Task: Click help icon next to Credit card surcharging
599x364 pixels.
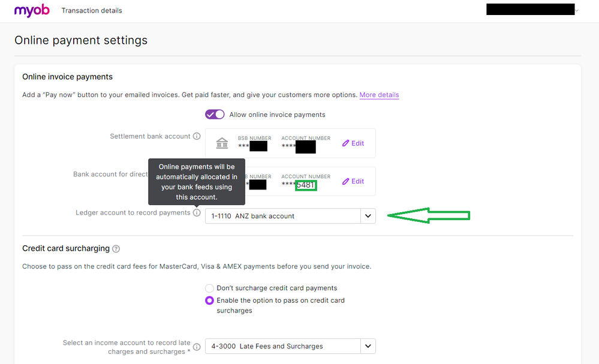Action: (116, 249)
